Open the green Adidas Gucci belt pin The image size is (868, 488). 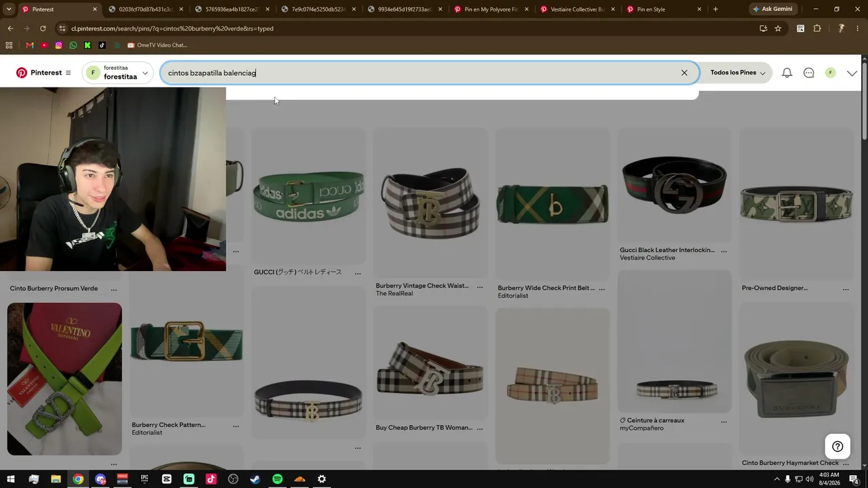click(x=309, y=197)
